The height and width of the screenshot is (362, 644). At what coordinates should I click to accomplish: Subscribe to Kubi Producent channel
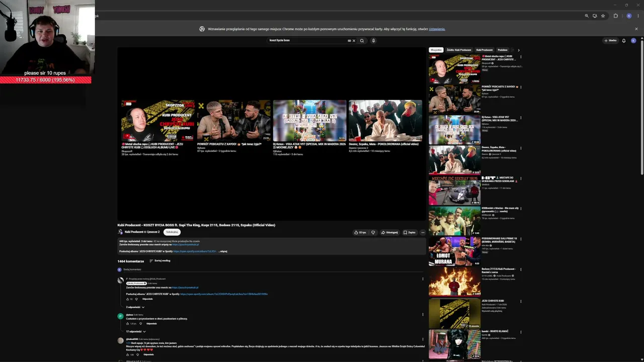click(x=172, y=232)
